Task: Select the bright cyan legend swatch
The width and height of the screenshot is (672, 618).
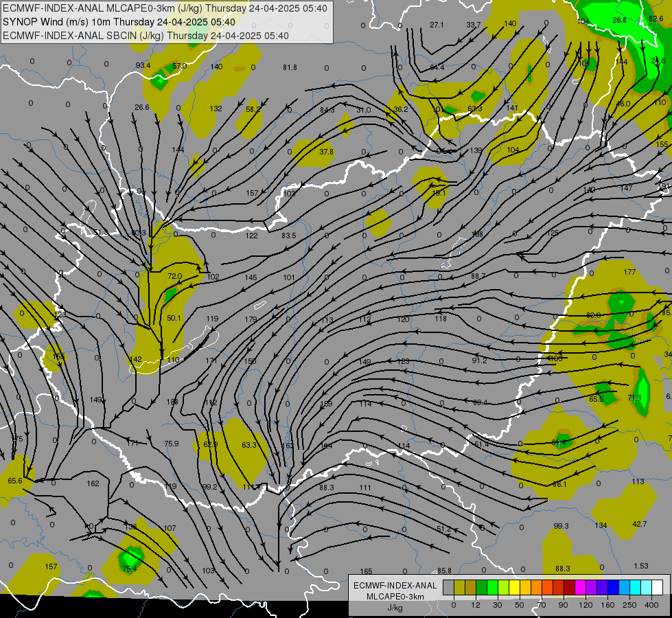Action: pyautogui.click(x=636, y=588)
